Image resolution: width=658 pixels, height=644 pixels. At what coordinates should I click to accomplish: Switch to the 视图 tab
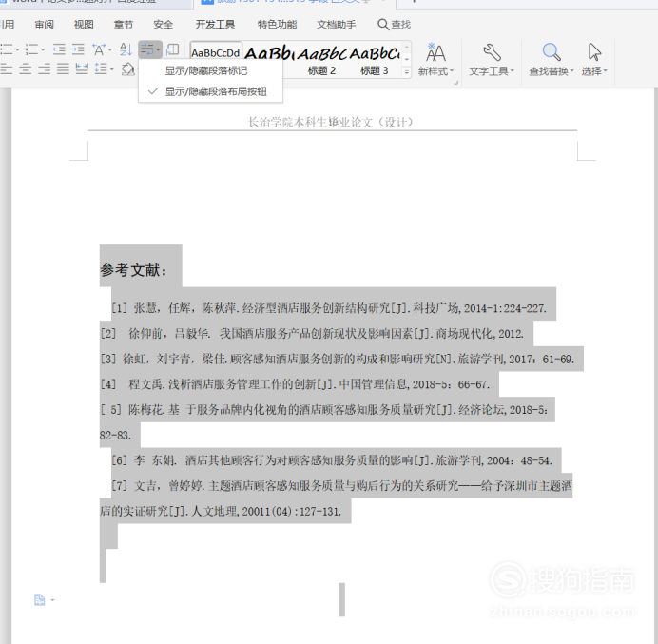(84, 25)
